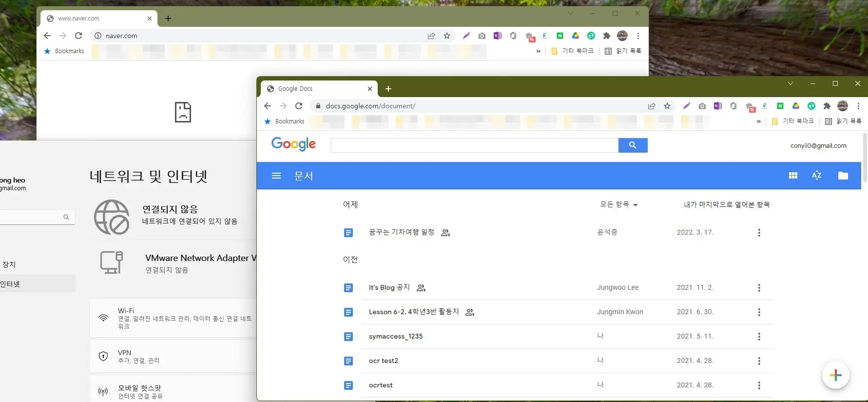The image size is (868, 402).
Task: Expand 모든 항목 owner filter dropdown
Action: tap(619, 205)
